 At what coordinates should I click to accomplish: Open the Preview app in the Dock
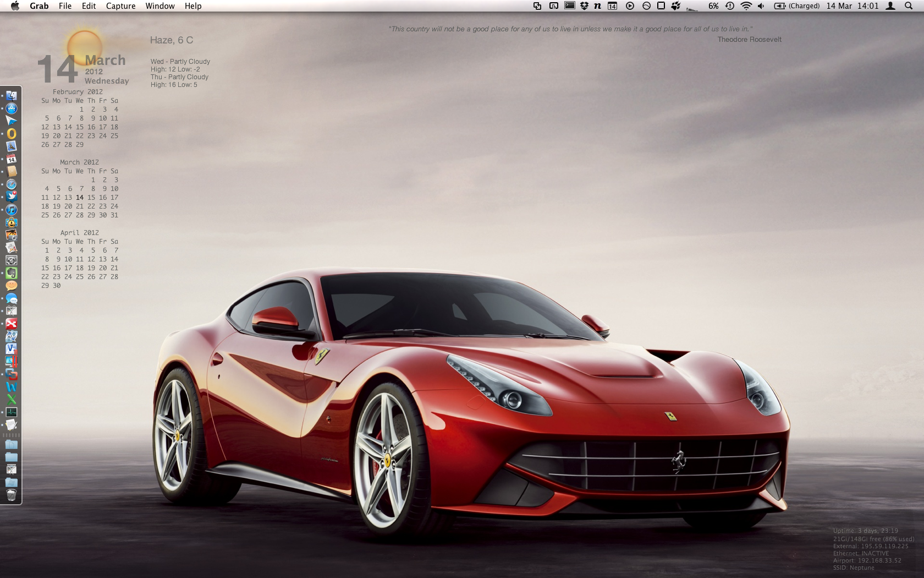coord(12,146)
